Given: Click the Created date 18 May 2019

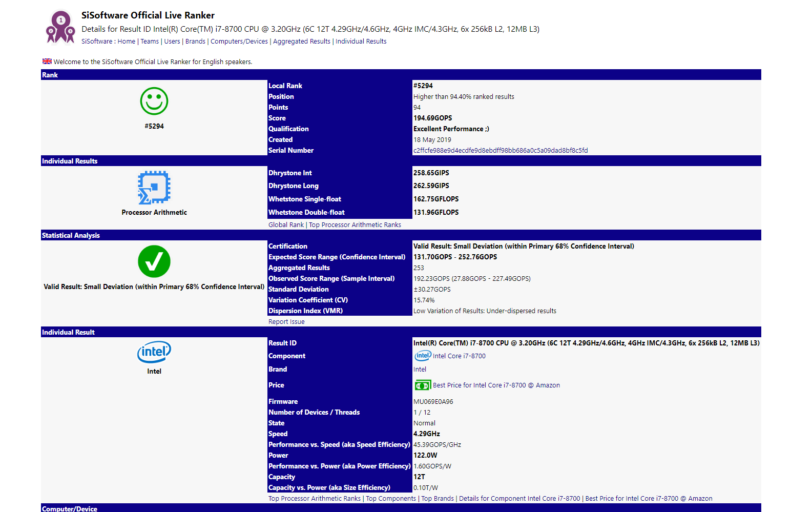Looking at the screenshot, I should click(x=432, y=140).
